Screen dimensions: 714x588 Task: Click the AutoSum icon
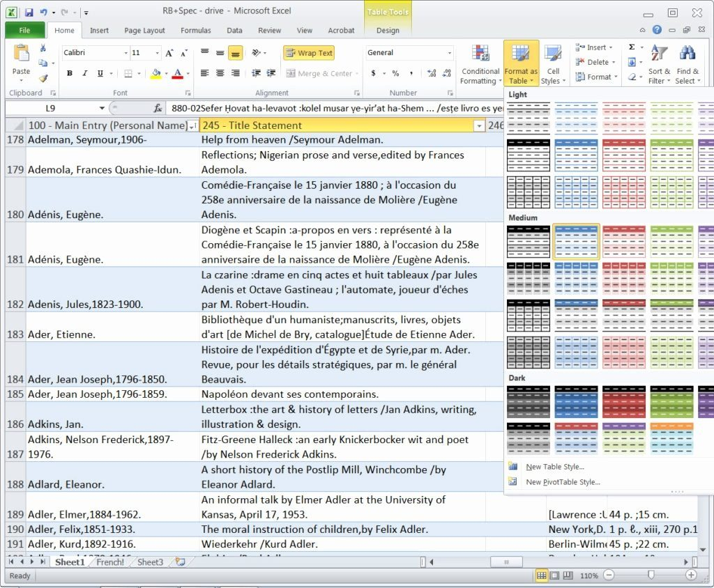click(630, 47)
